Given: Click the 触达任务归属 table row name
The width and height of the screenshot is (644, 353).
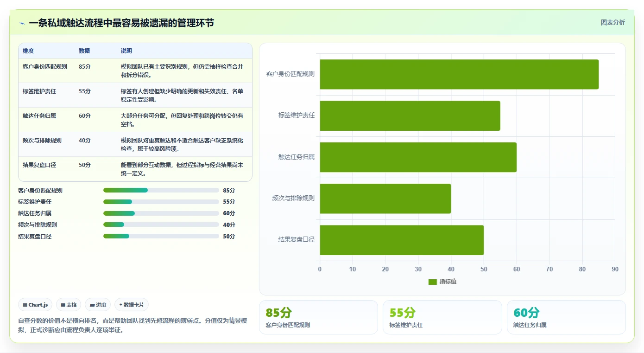Looking at the screenshot, I should (x=39, y=116).
